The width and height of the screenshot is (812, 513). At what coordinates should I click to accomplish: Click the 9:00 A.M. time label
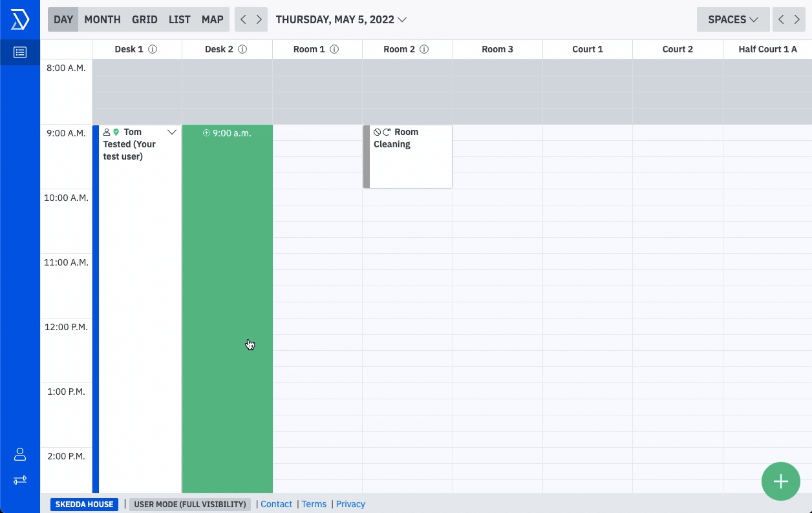point(66,133)
